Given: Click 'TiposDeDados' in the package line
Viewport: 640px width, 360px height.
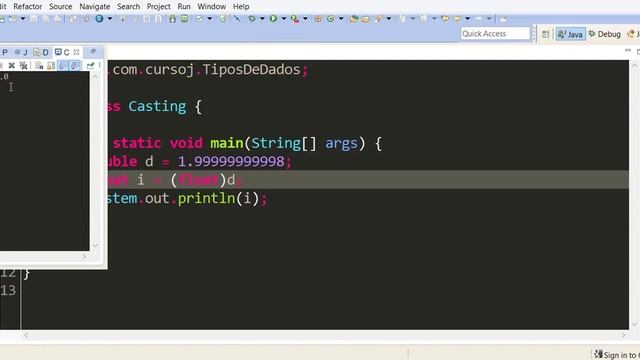Looking at the screenshot, I should coord(251,69).
